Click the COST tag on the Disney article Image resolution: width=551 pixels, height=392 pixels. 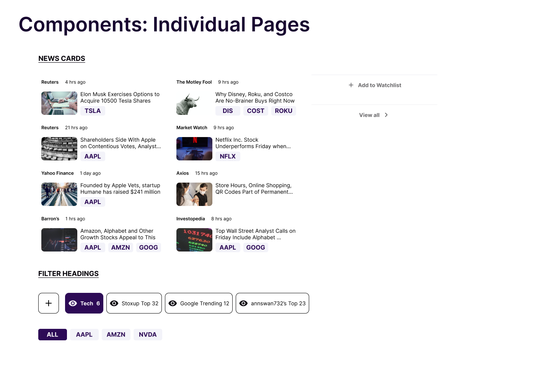[256, 111]
